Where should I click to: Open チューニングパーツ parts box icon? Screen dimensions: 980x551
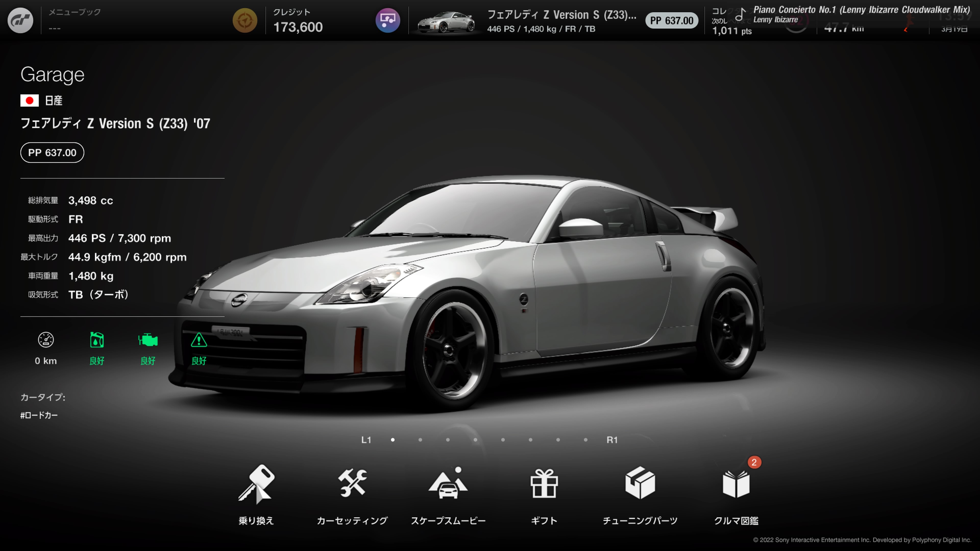coord(640,483)
